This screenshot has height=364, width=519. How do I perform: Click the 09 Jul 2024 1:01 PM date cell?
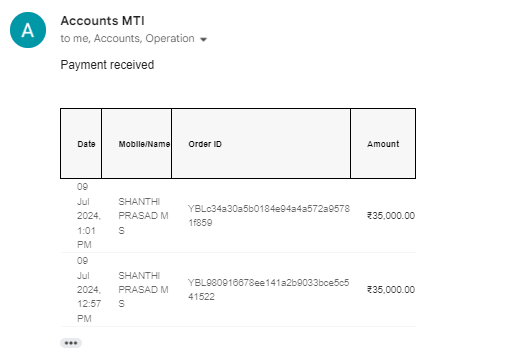[89, 216]
